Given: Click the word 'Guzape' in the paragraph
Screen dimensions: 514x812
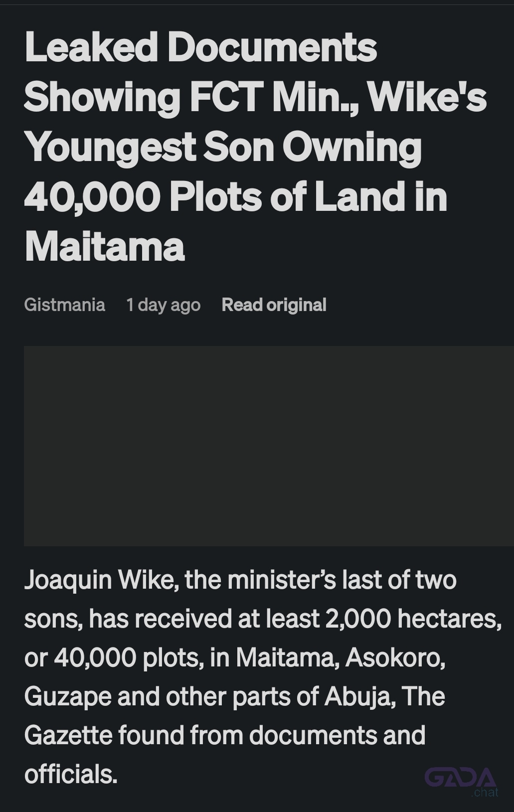Looking at the screenshot, I should [x=67, y=696].
